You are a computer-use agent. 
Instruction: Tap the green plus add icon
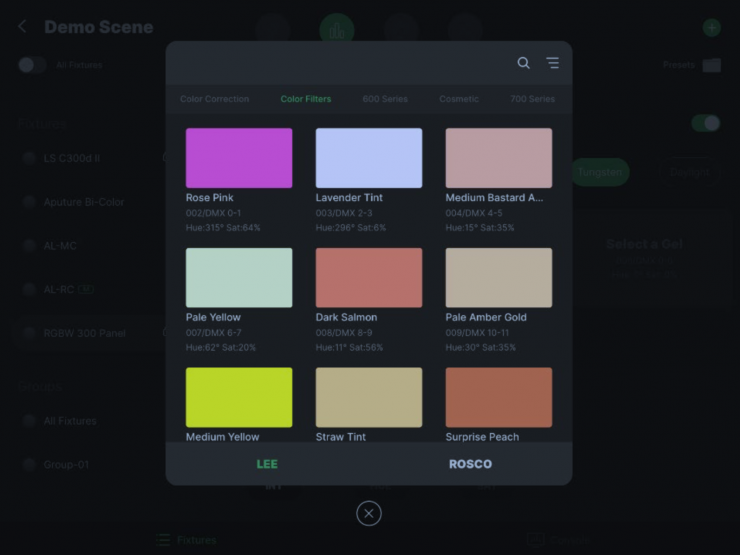tap(711, 28)
